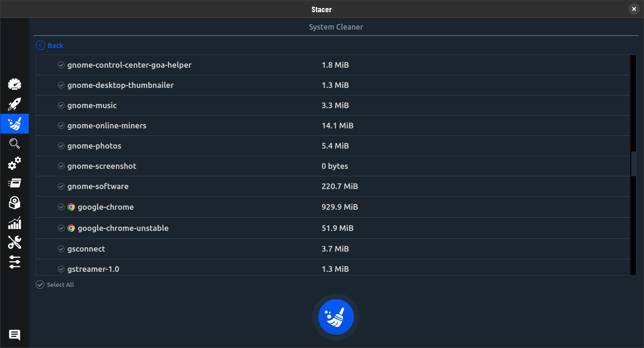
Task: Click the 5.4 MiB size value
Action: [335, 146]
